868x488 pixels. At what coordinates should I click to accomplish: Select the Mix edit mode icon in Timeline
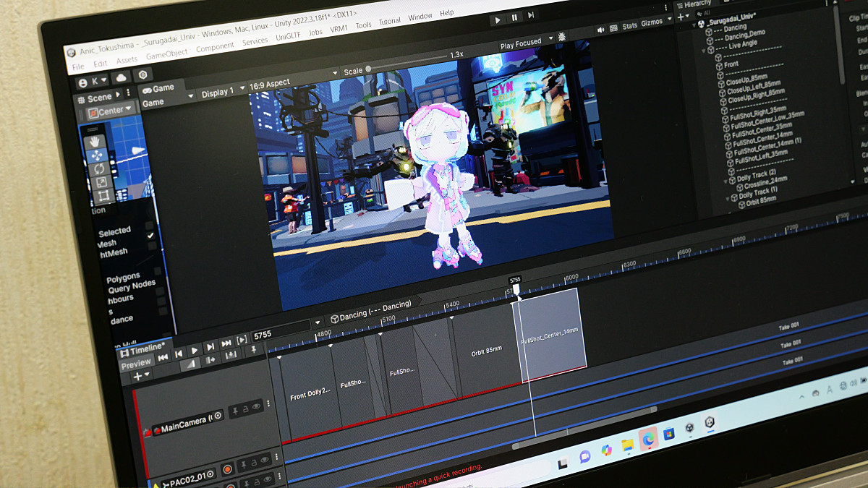coord(190,365)
